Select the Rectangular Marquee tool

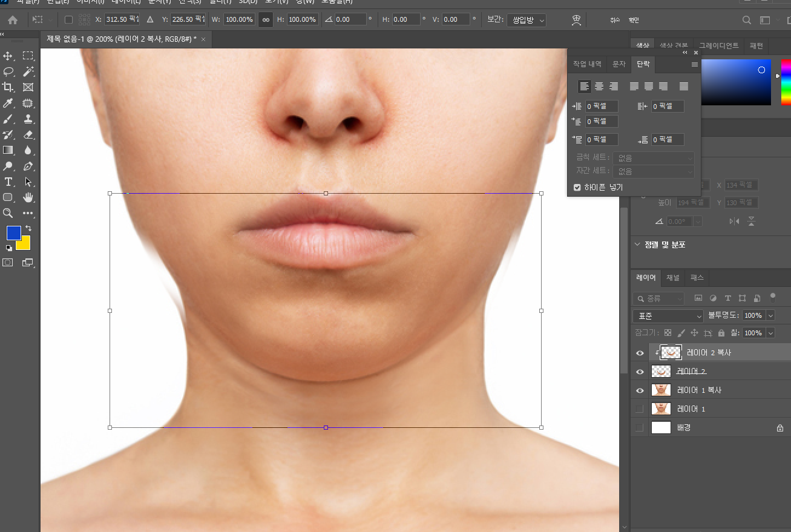click(28, 56)
